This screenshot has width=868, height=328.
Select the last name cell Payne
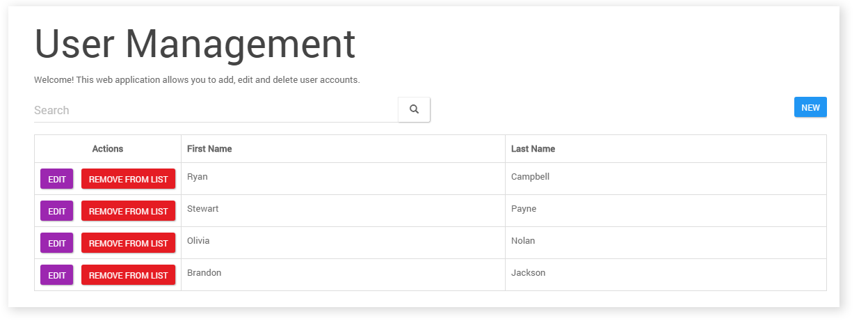(x=524, y=209)
